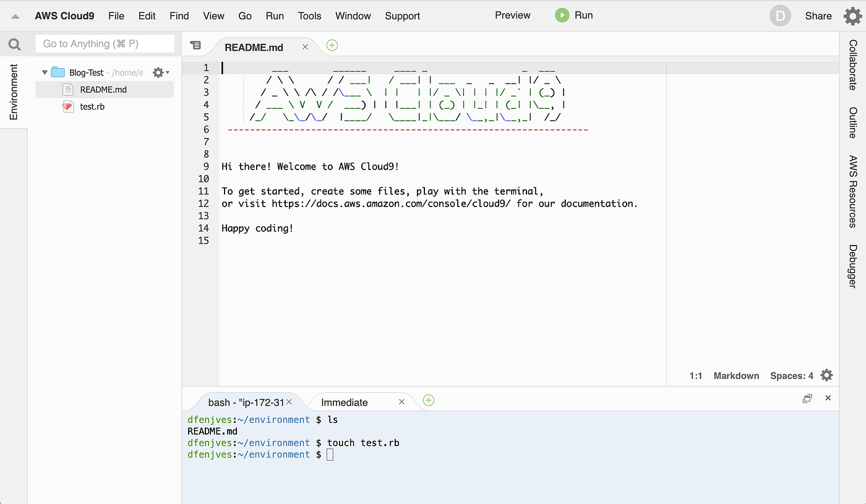The width and height of the screenshot is (866, 504).
Task: Open the Support menu
Action: tap(403, 16)
